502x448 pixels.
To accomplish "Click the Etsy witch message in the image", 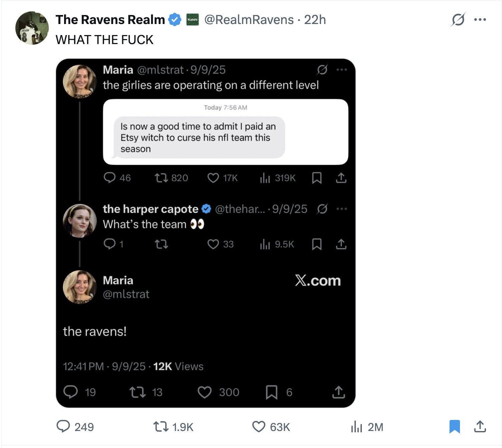I will coord(198,137).
